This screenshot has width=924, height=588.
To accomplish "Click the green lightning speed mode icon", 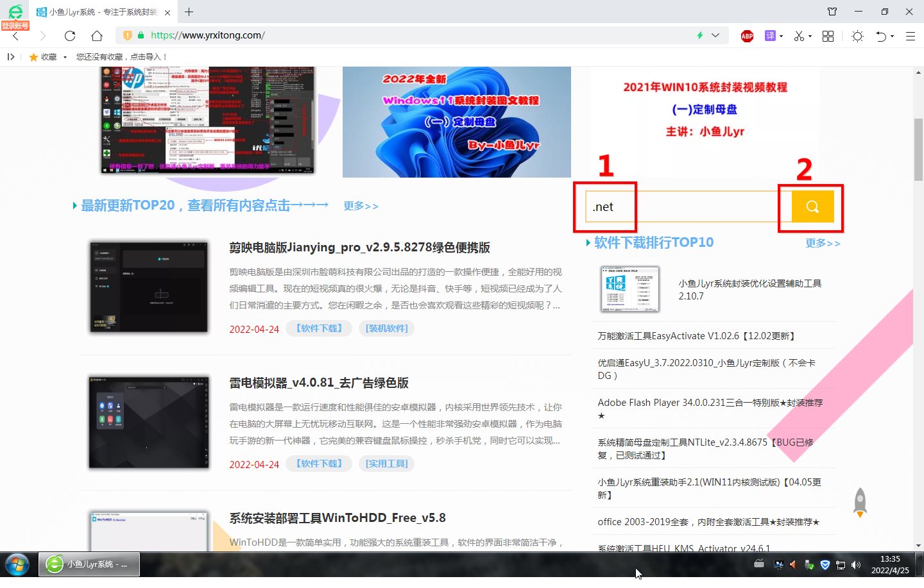I will [x=700, y=35].
